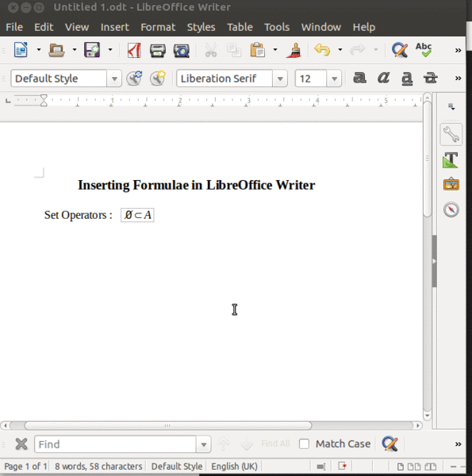Click the Inserting Formulae heading text

click(x=197, y=185)
